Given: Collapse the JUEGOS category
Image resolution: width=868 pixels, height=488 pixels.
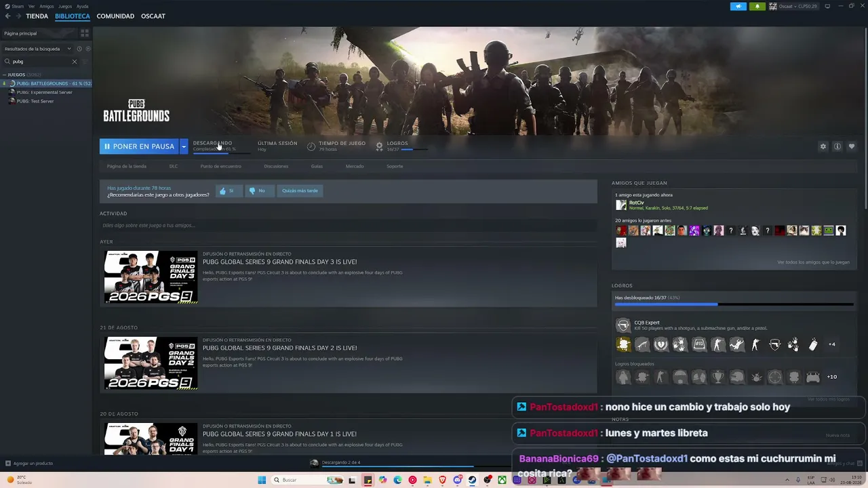Looking at the screenshot, I should (x=5, y=75).
